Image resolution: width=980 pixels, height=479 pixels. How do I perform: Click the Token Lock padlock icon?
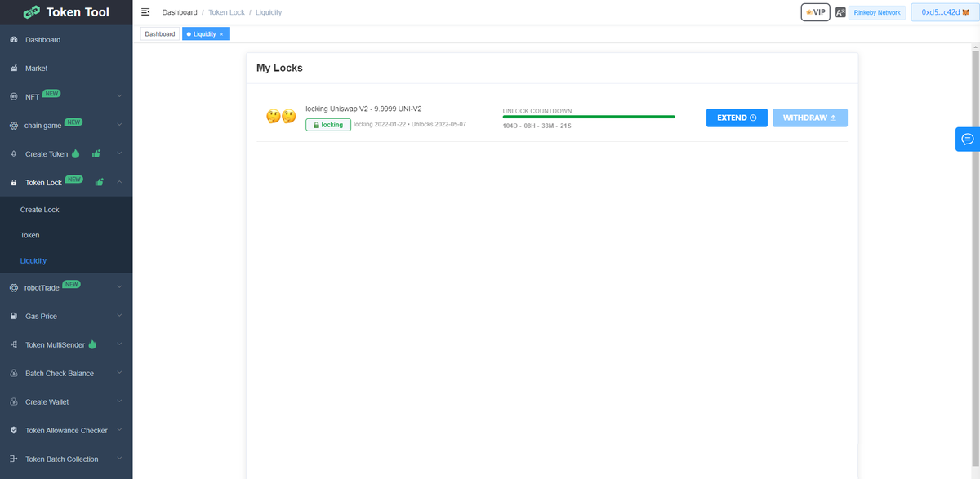click(14, 183)
